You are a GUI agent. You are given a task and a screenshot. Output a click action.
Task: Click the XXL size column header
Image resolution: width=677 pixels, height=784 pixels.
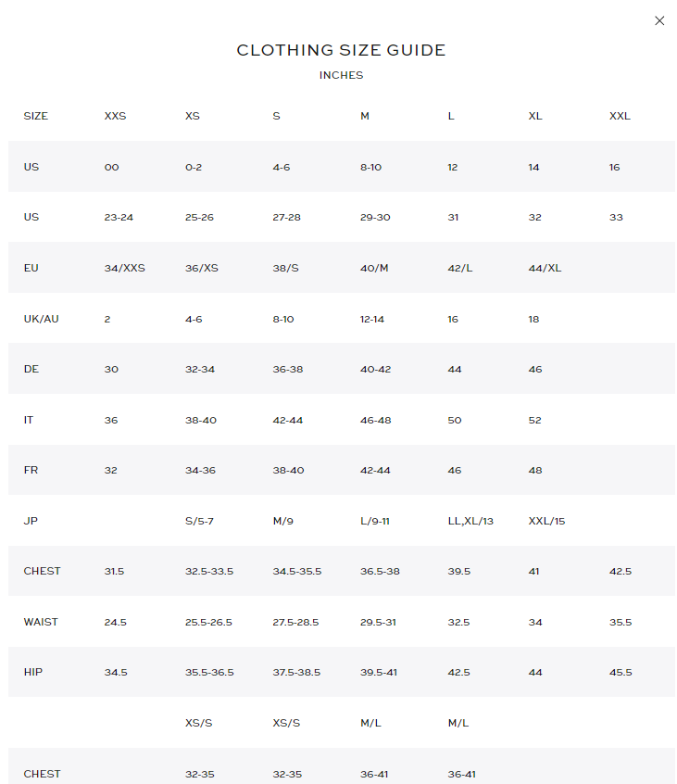[x=620, y=117]
